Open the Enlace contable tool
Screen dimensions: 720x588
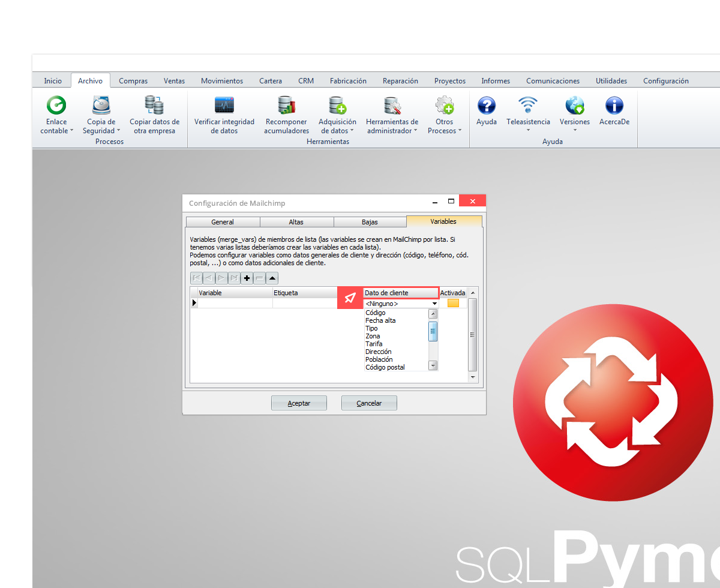pos(56,107)
